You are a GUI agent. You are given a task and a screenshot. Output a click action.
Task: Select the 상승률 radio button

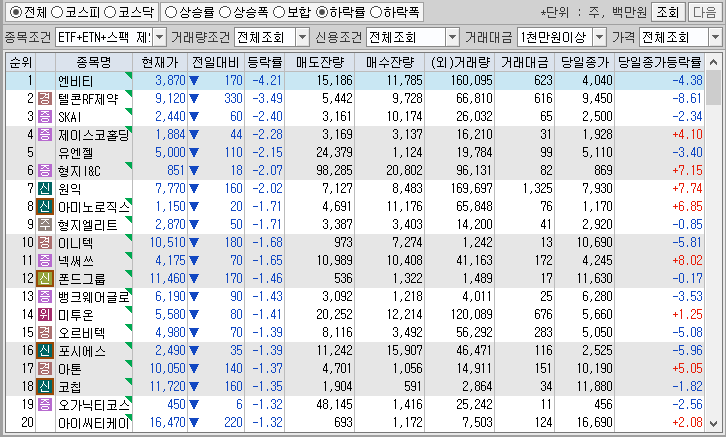[171, 12]
